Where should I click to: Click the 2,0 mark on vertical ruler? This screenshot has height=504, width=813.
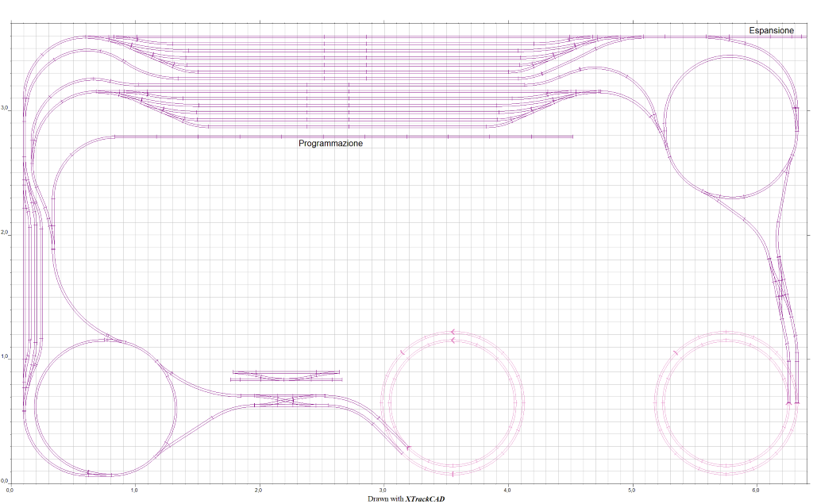pos(5,233)
